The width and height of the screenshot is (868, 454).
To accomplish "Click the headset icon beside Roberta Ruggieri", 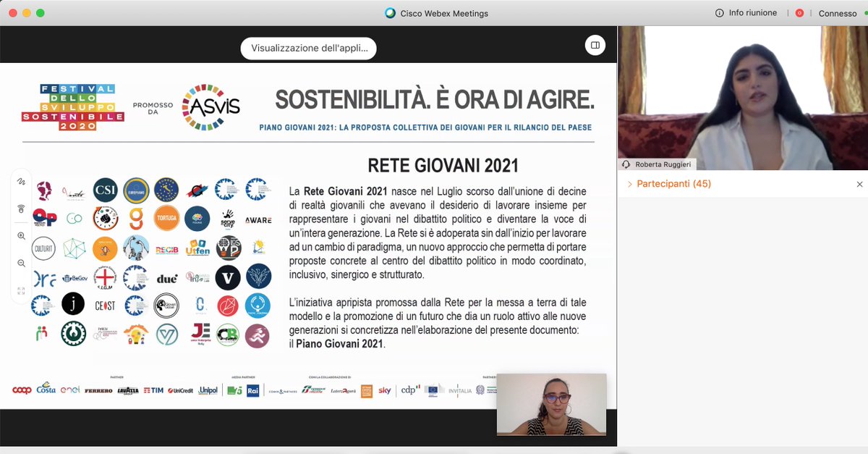I will 626,164.
